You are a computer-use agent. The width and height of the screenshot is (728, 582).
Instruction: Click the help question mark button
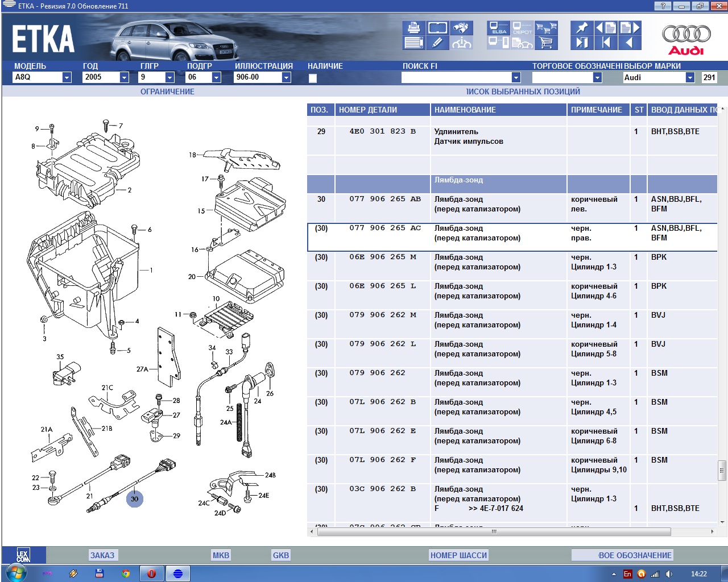point(663,6)
